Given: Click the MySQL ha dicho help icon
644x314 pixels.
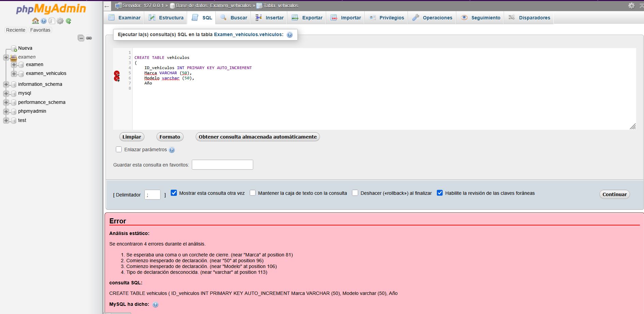Looking at the screenshot, I should [x=155, y=305].
